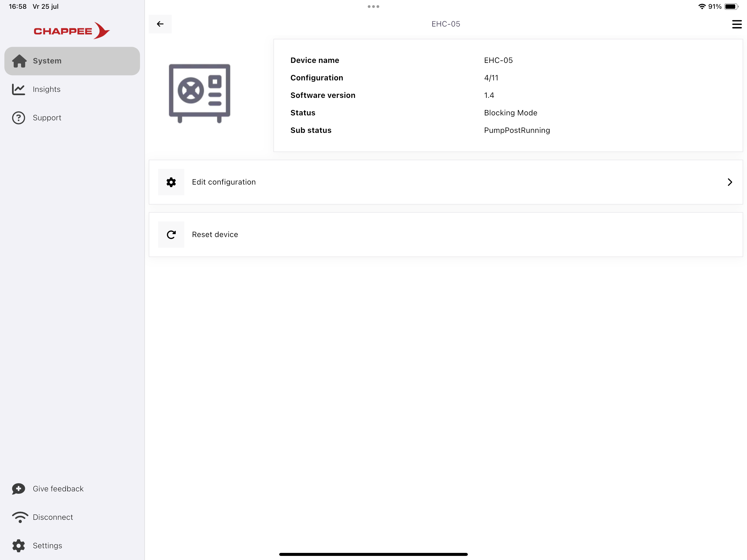Open the Edit configuration row
The height and width of the screenshot is (560, 747).
pyautogui.click(x=446, y=182)
